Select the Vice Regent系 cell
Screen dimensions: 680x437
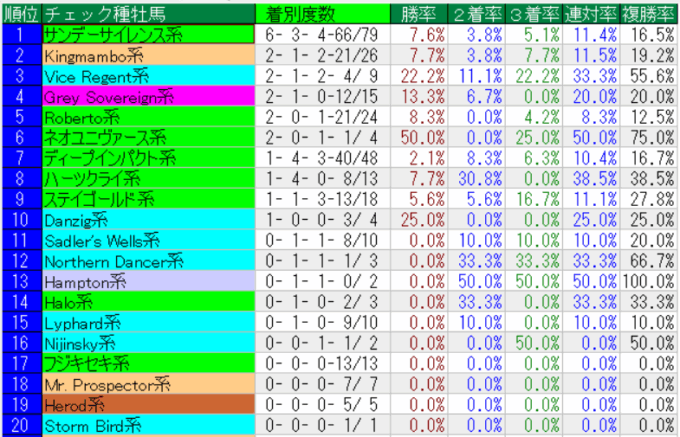[148, 76]
